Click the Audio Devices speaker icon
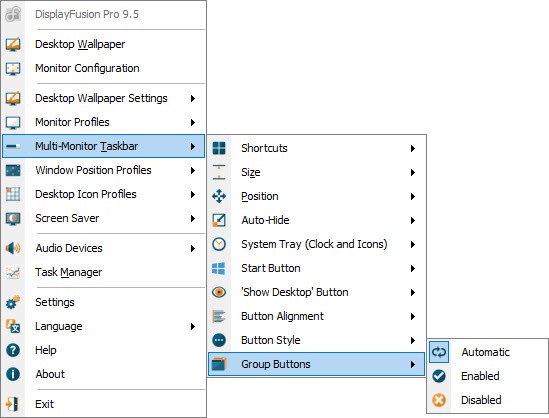This screenshot has width=549, height=418. tap(13, 248)
